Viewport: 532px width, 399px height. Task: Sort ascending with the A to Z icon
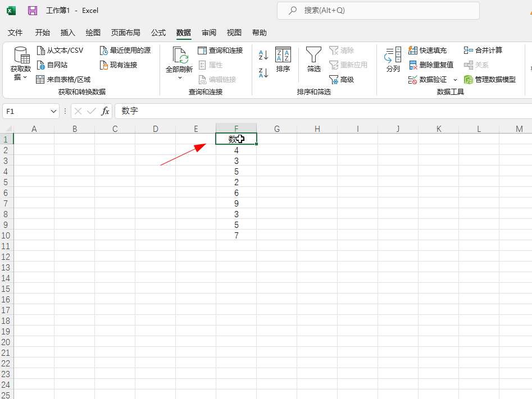(x=263, y=55)
